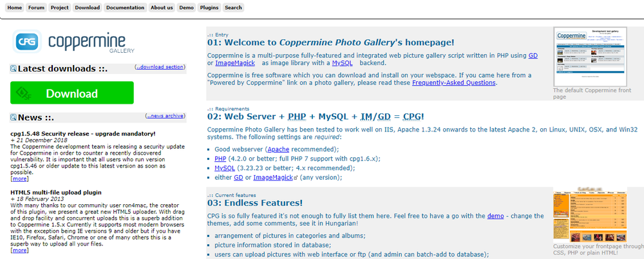The image size is (644, 259).
Task: Follow the Apache recommended link
Action: pos(278,149)
